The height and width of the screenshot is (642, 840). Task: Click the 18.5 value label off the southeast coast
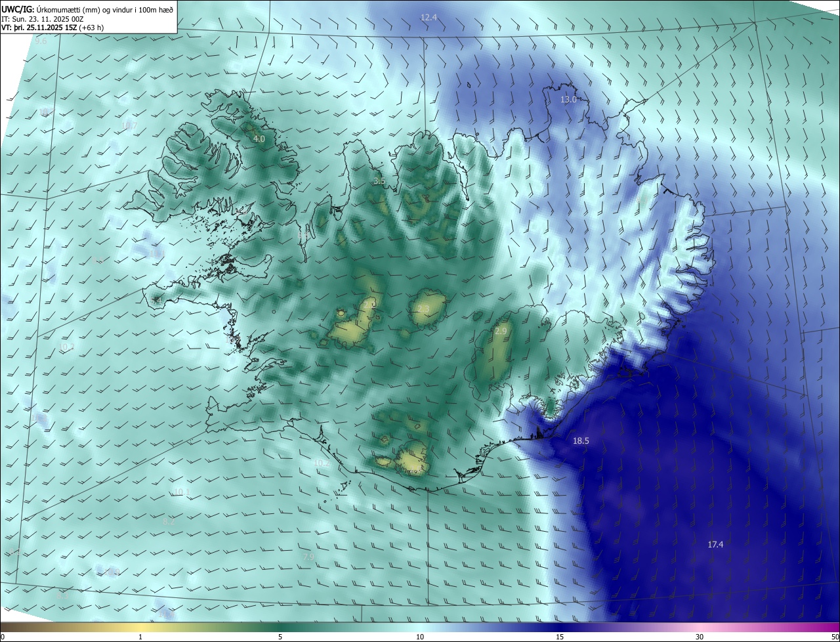click(x=581, y=440)
